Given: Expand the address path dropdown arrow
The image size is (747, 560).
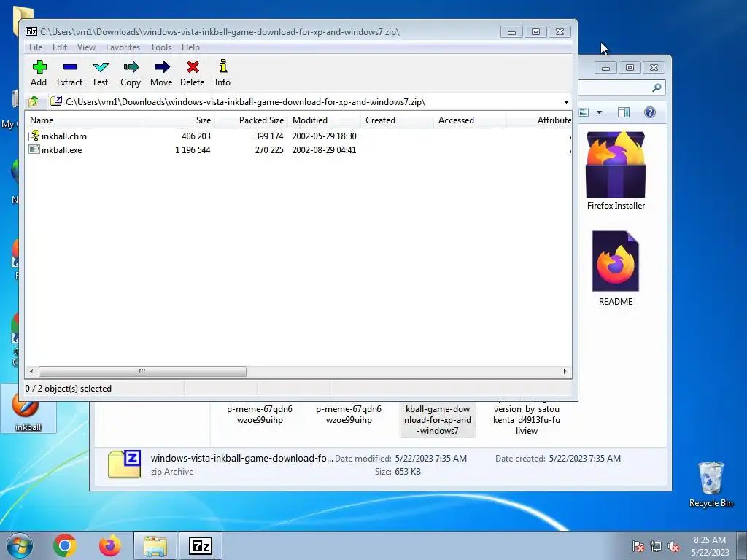Looking at the screenshot, I should (x=566, y=102).
